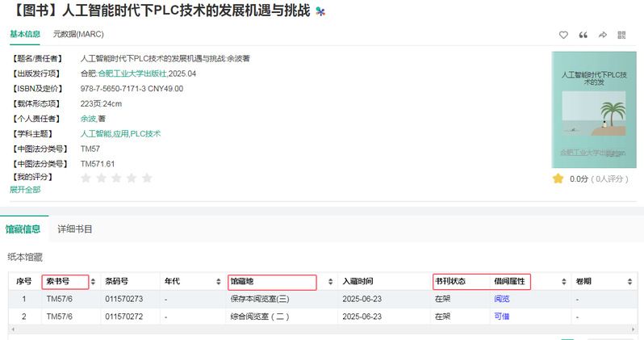Open the 详细书目 tab

point(75,229)
